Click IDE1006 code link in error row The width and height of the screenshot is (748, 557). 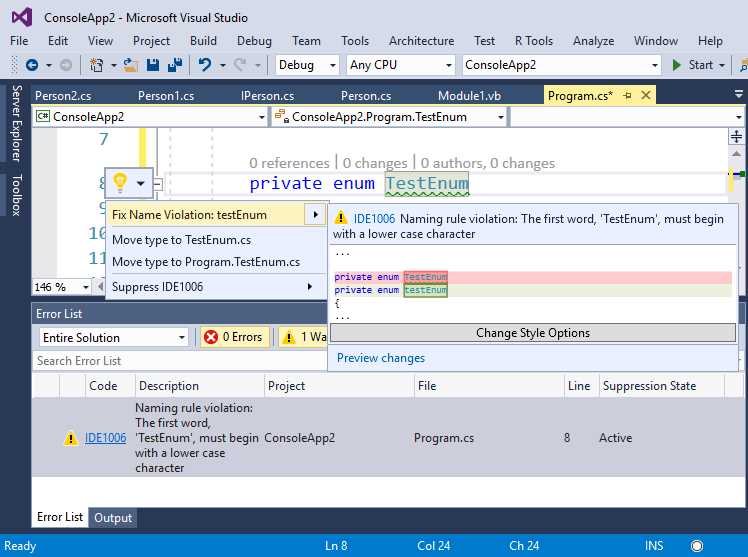[x=105, y=438]
